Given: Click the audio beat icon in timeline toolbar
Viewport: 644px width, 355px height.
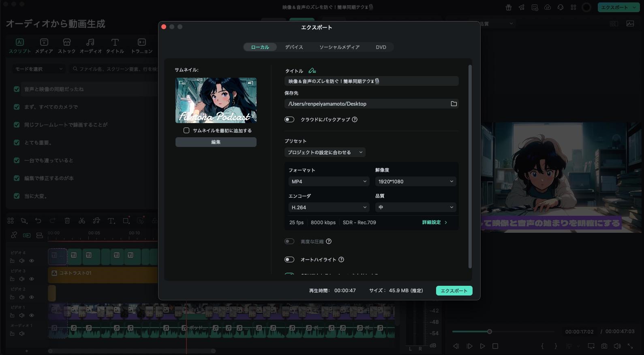Looking at the screenshot, I should (x=96, y=221).
